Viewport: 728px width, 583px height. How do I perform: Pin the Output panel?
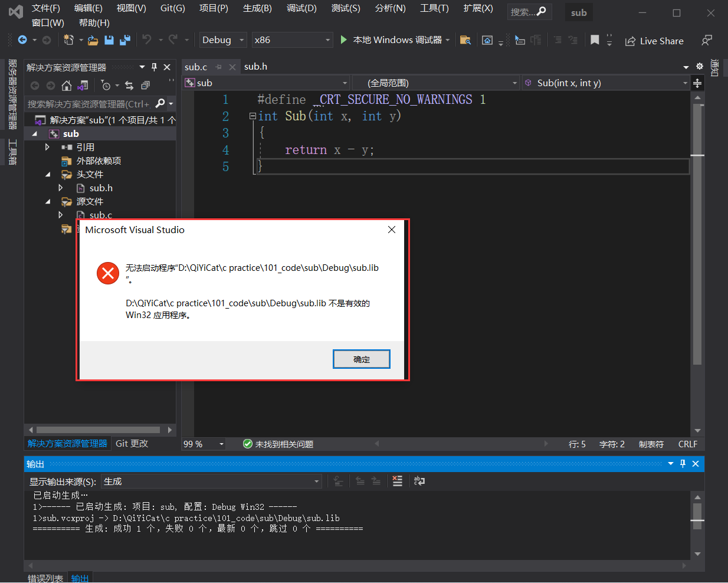click(x=683, y=464)
